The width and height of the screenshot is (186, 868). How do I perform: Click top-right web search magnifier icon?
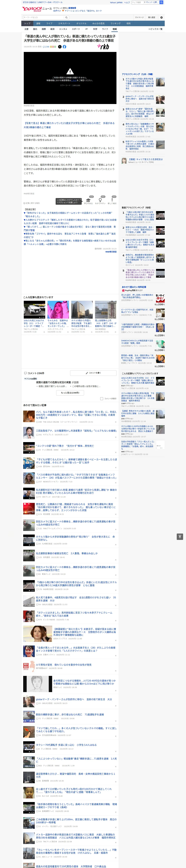point(161,2)
